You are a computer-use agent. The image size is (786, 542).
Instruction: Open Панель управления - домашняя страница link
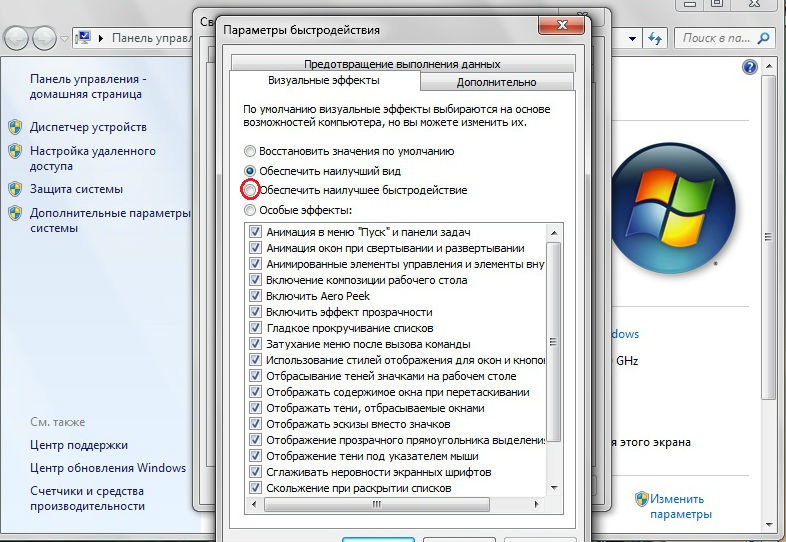[88, 86]
